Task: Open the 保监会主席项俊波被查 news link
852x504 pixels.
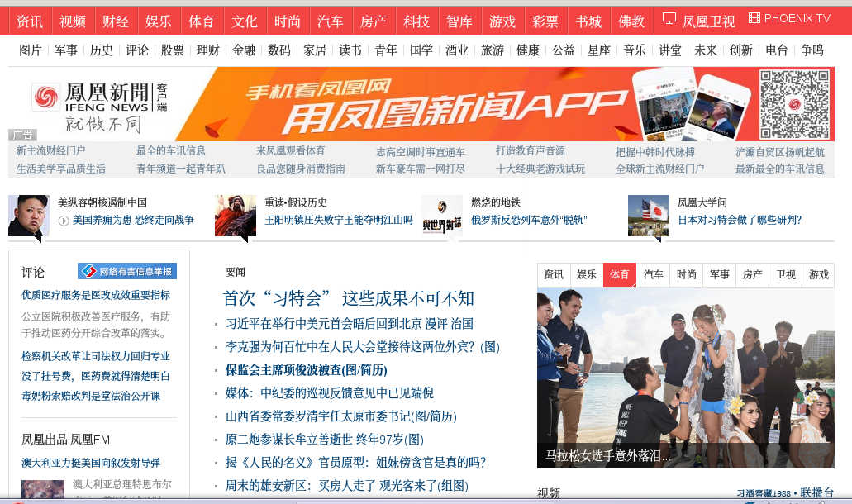Action: 307,370
